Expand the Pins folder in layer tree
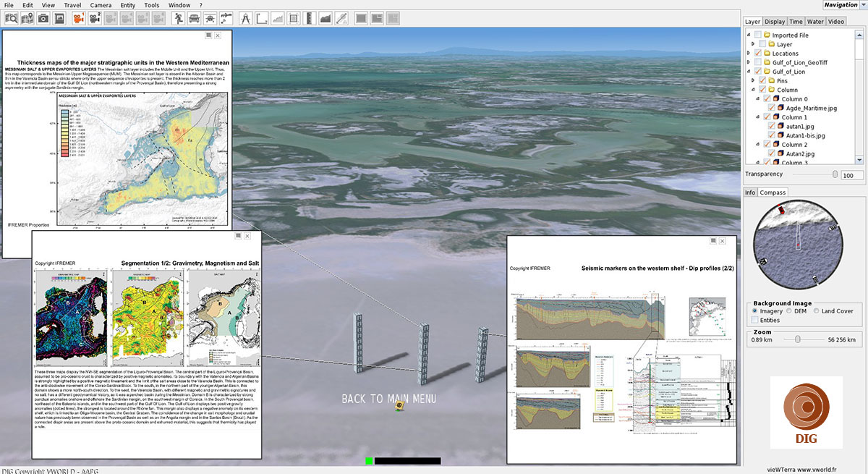The height and width of the screenshot is (474, 868). point(753,81)
